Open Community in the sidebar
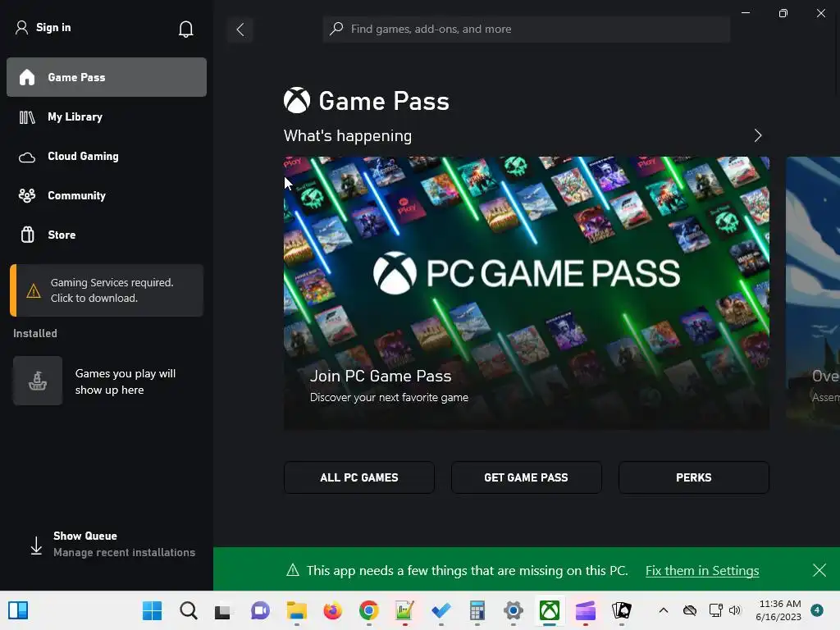 pos(107,195)
